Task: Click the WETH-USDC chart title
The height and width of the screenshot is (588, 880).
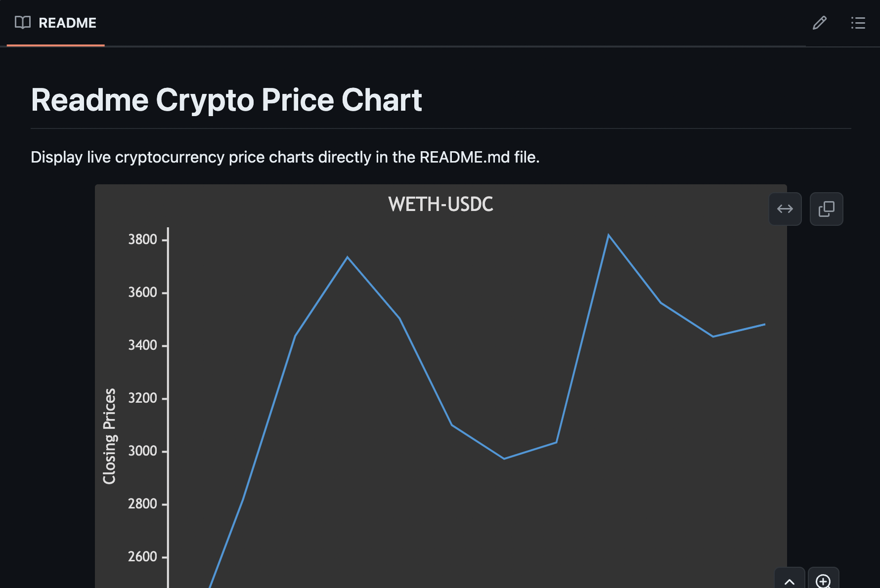Action: [x=440, y=205]
